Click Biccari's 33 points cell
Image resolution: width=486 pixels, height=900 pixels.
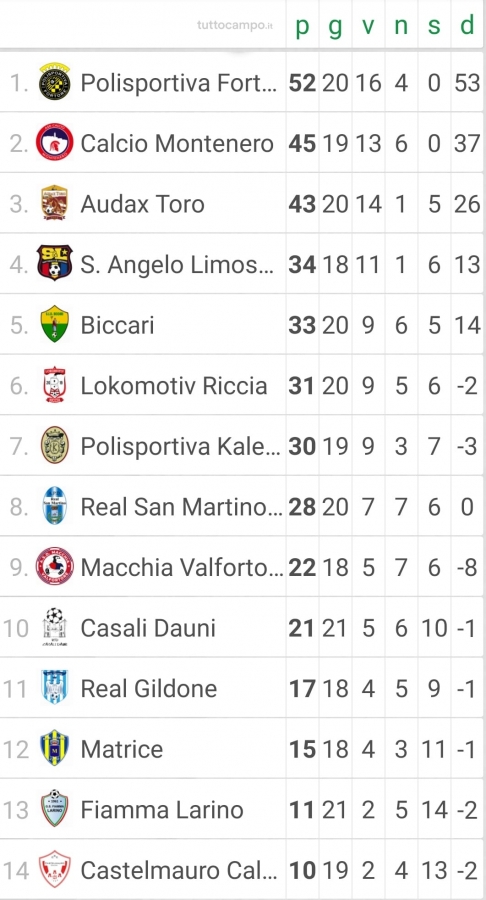pos(302,325)
